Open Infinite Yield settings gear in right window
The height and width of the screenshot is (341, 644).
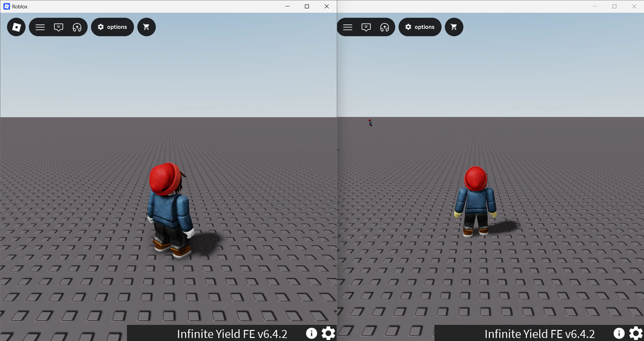636,333
